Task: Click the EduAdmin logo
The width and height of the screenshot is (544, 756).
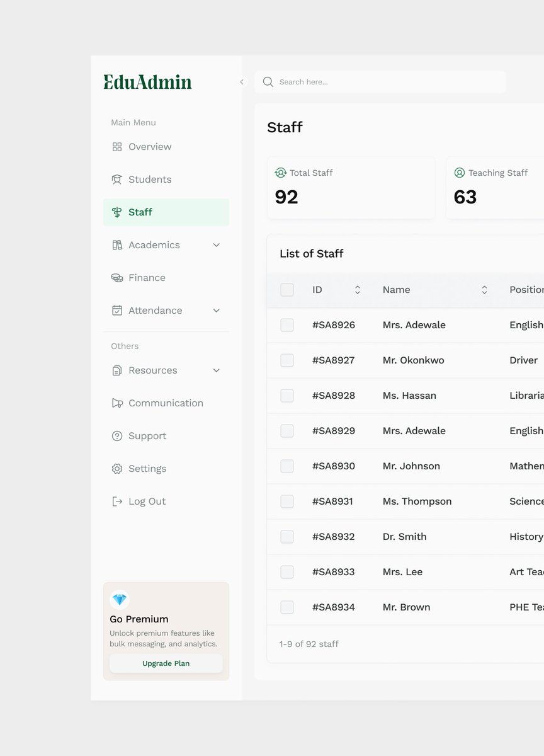Action: click(148, 82)
